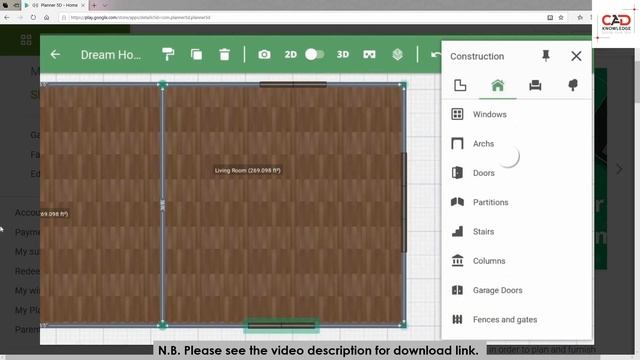Pin the Construction panel
This screenshot has width=640, height=360.
546,56
